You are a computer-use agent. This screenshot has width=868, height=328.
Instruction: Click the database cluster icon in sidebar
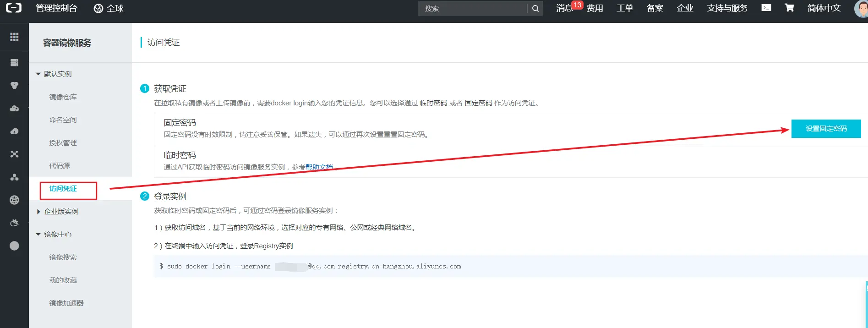[14, 86]
